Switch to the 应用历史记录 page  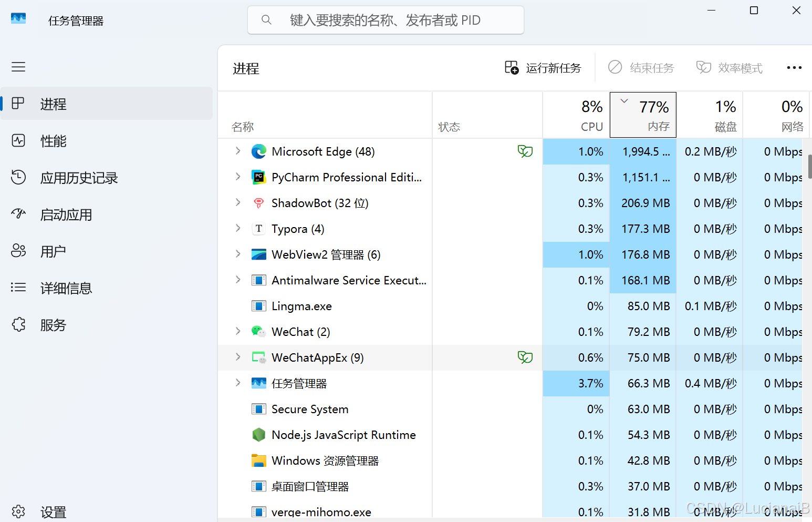point(107,177)
